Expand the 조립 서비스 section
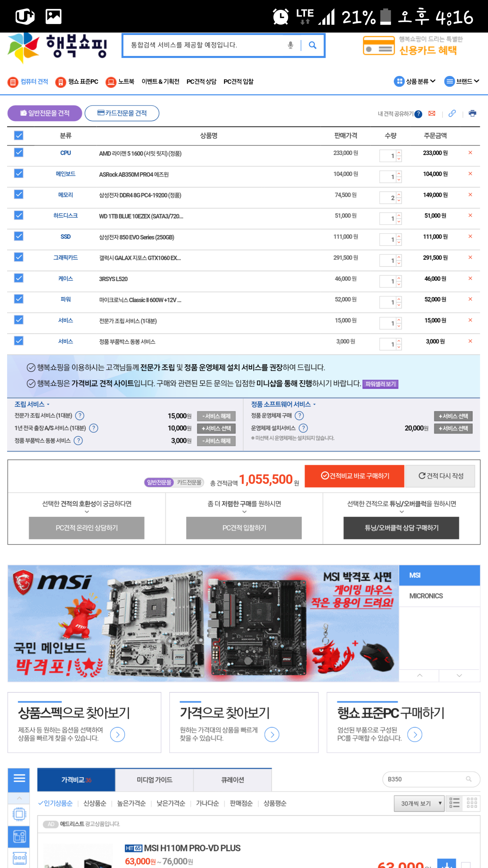 [32, 404]
